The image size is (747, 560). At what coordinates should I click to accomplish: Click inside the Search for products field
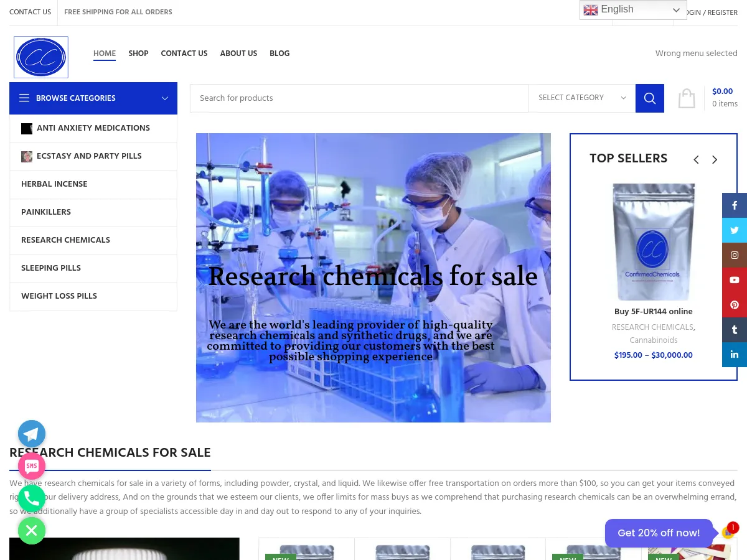(x=359, y=98)
